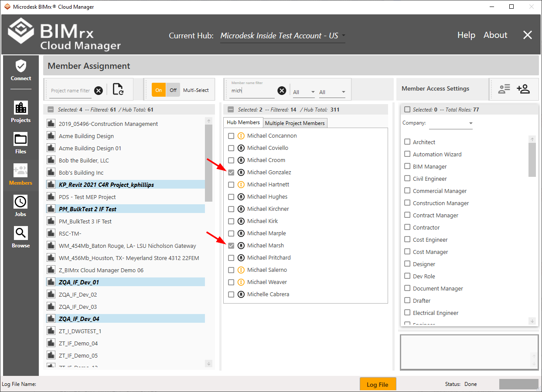Check the Michael Kirk checkbox
542x392 pixels.
[231, 221]
